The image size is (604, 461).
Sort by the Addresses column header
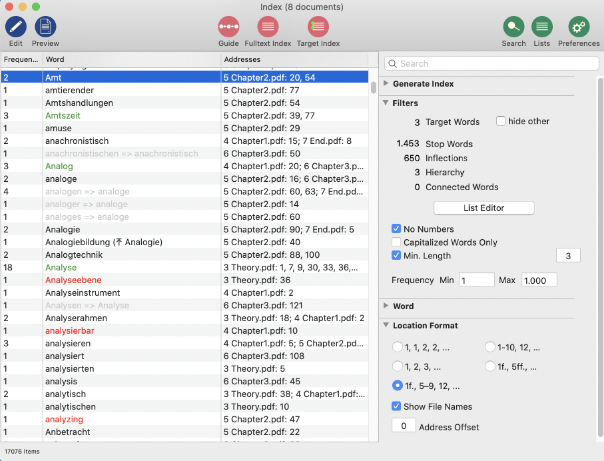pos(295,59)
